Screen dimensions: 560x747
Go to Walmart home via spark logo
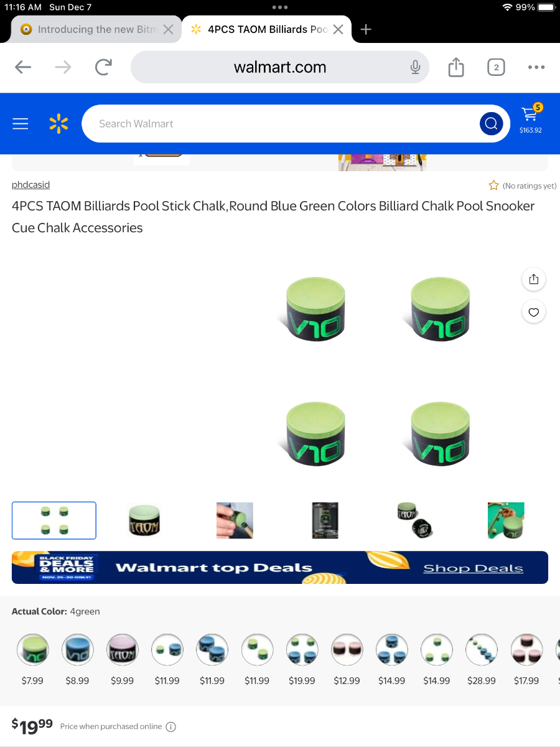coord(58,124)
